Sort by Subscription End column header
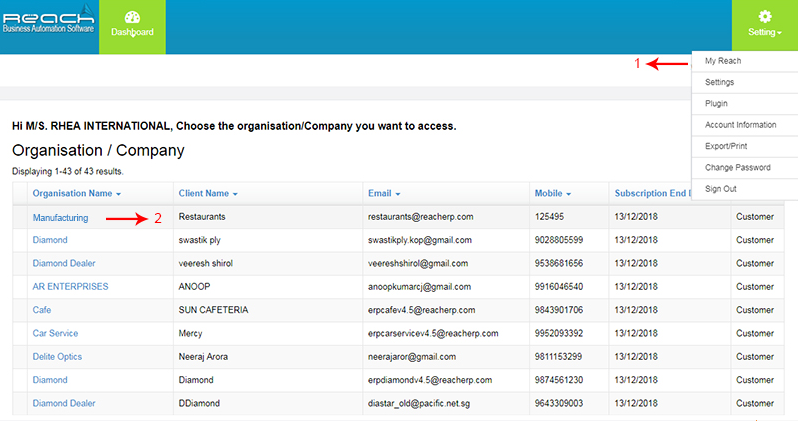The height and width of the screenshot is (421, 798). 652,193
